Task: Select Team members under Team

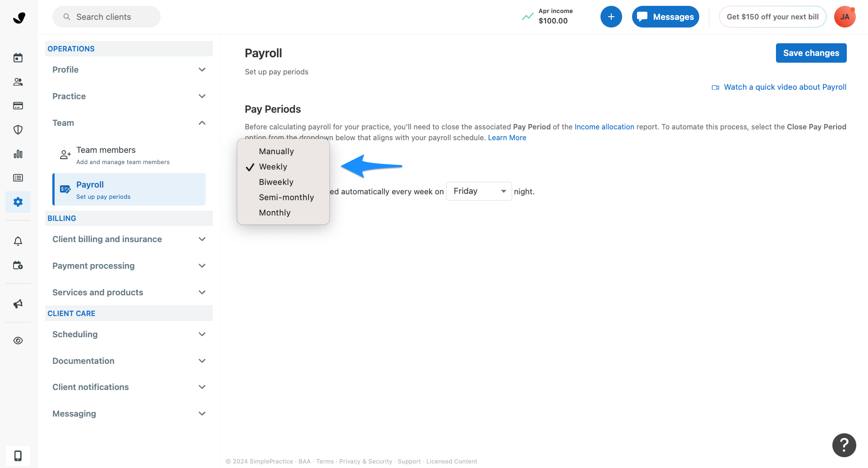Action: (106, 150)
